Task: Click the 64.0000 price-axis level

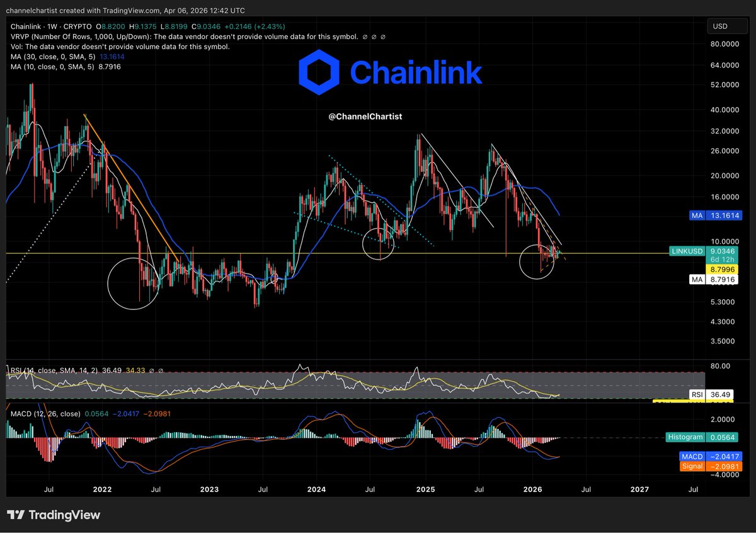Action: pos(724,66)
